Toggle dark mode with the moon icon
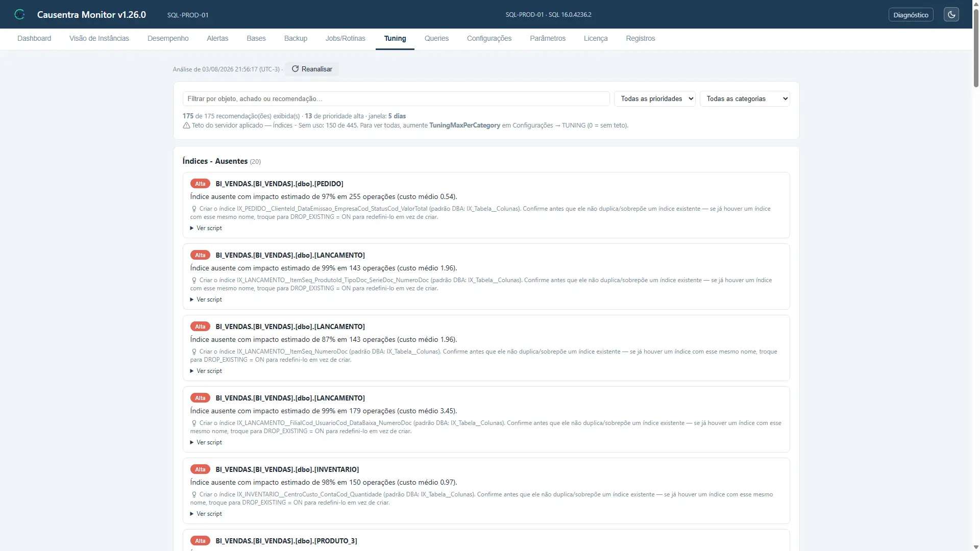Viewport: 980px width, 551px height. (x=951, y=14)
